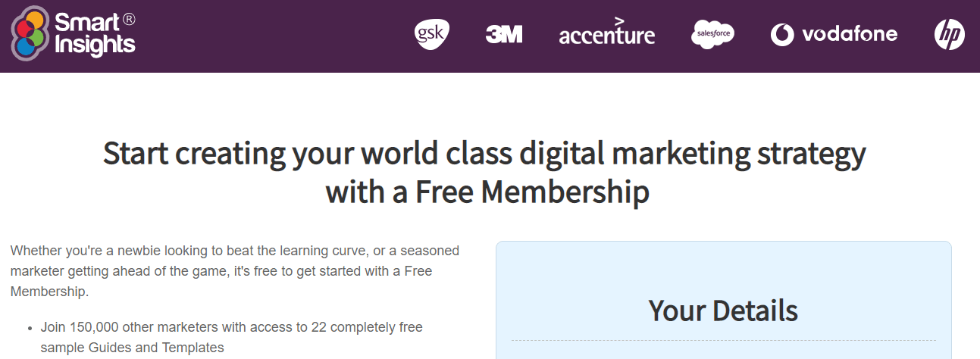Image resolution: width=980 pixels, height=359 pixels.
Task: Click the 'with a Free Membership' heading line
Action: coord(487,192)
